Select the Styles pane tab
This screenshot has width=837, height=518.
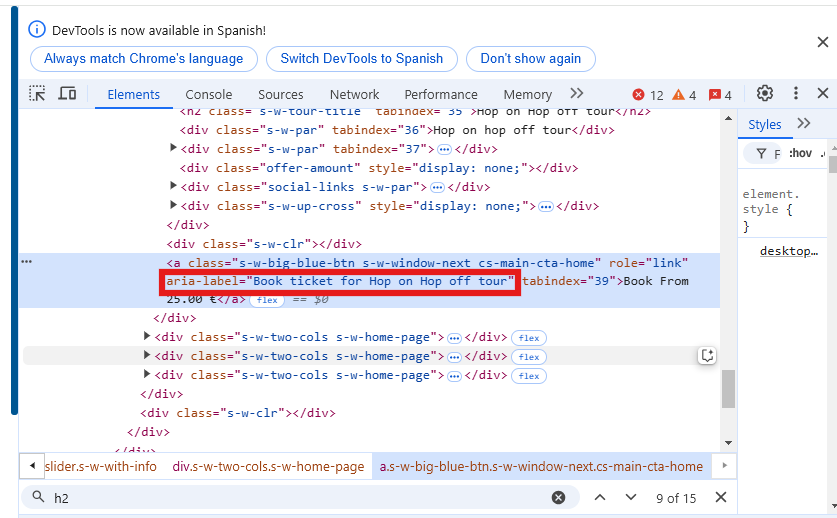tap(764, 124)
